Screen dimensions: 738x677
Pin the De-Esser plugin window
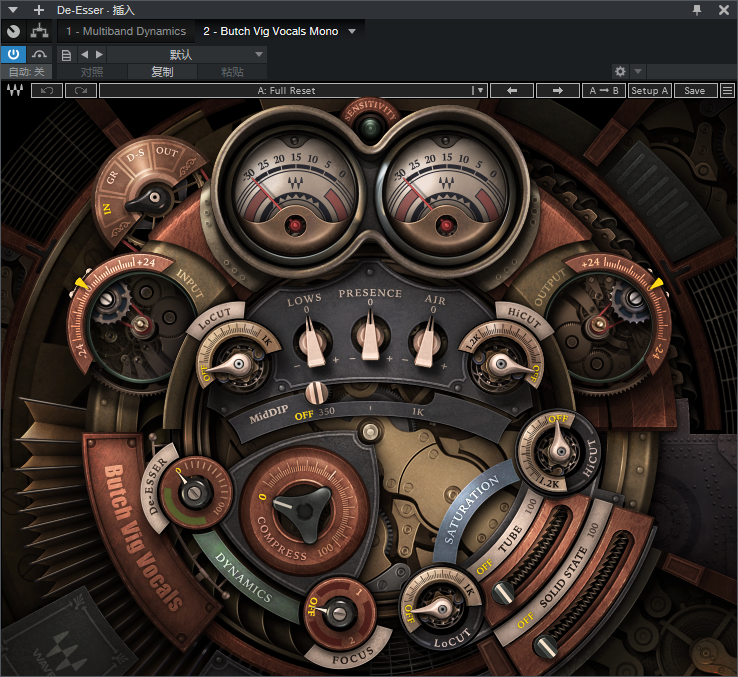click(x=697, y=10)
